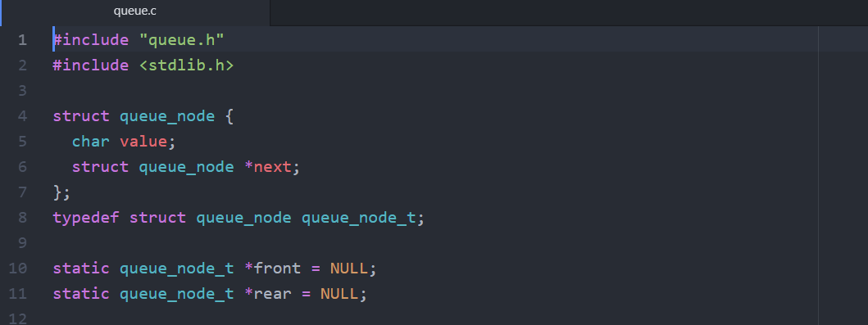The image size is (868, 325).
Task: Place cursor on "queue.h" include string
Action: click(x=181, y=40)
